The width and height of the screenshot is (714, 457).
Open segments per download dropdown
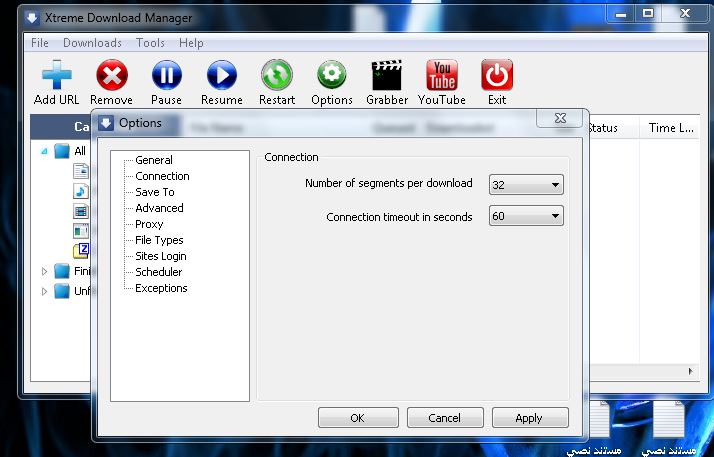[526, 185]
